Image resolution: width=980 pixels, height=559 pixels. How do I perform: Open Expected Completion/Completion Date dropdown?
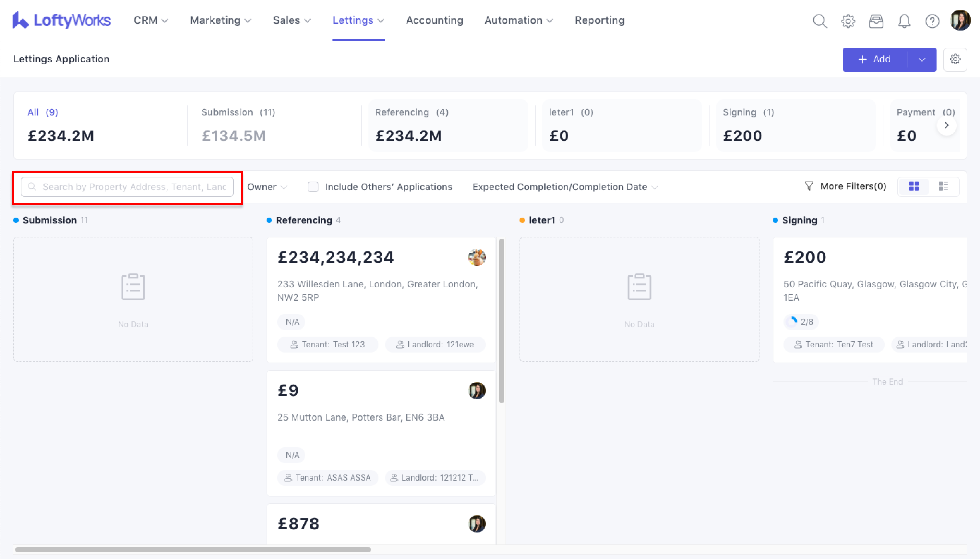click(x=564, y=187)
